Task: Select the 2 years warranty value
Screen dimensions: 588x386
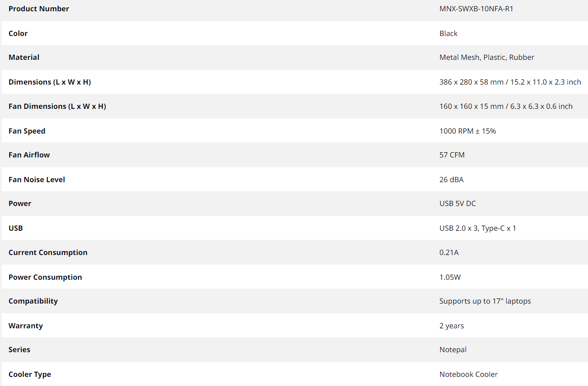Action: [x=451, y=326]
